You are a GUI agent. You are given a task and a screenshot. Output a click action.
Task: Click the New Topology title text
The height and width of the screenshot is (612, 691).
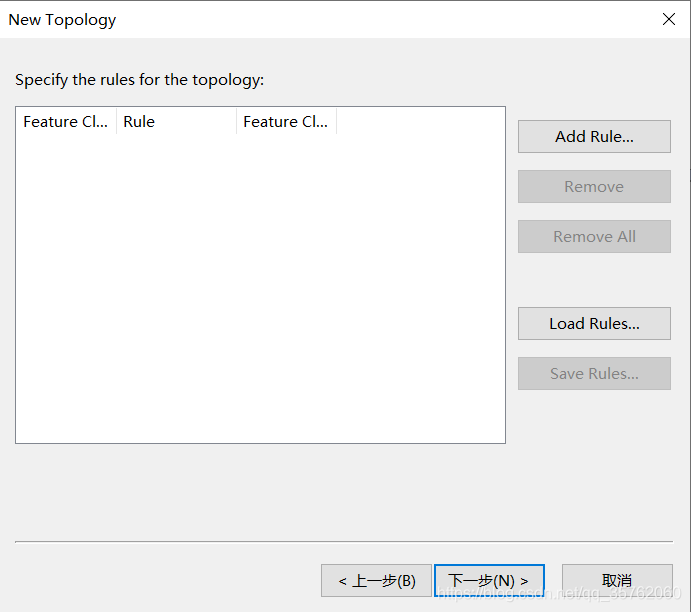(62, 20)
